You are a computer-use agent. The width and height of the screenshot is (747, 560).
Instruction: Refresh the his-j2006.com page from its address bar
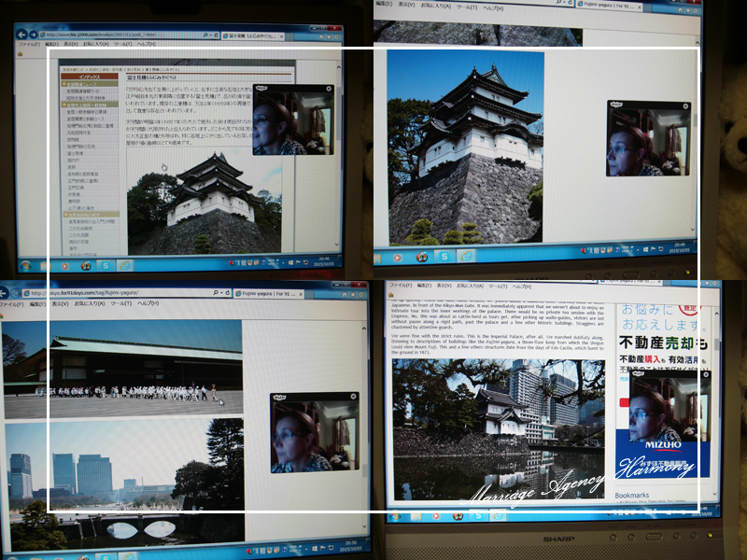217,35
